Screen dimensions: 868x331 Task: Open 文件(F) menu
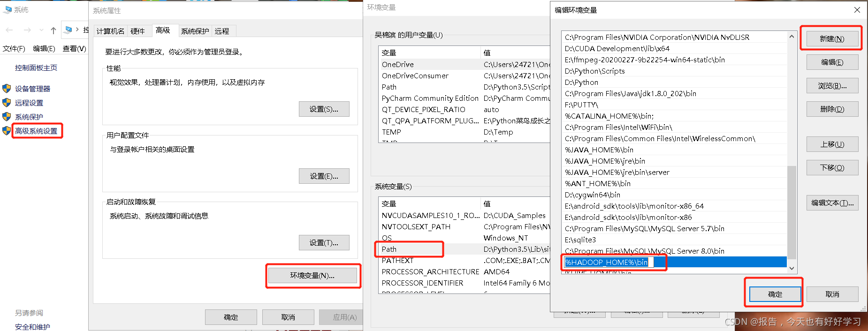14,48
